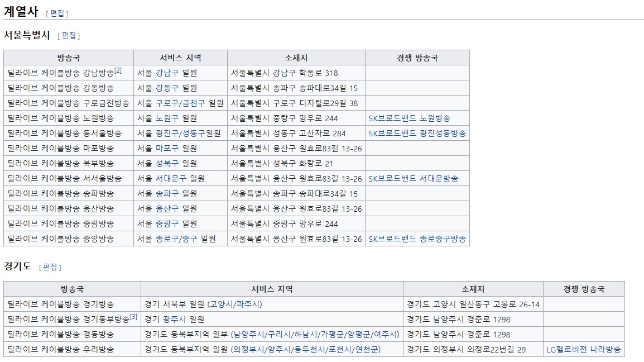Open the 강동구 link
The width and height of the screenshot is (644, 362).
(167, 88)
